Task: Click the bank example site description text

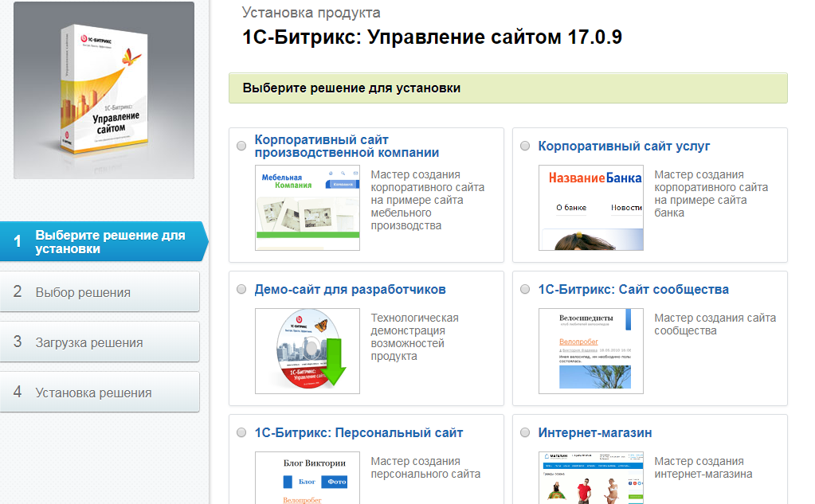Action: (x=711, y=193)
